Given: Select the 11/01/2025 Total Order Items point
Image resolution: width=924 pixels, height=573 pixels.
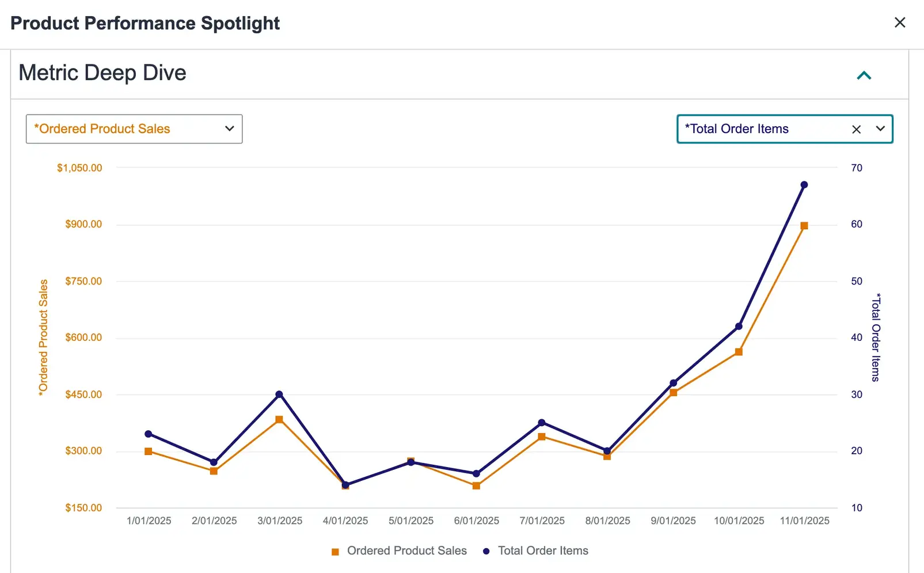Looking at the screenshot, I should [804, 185].
